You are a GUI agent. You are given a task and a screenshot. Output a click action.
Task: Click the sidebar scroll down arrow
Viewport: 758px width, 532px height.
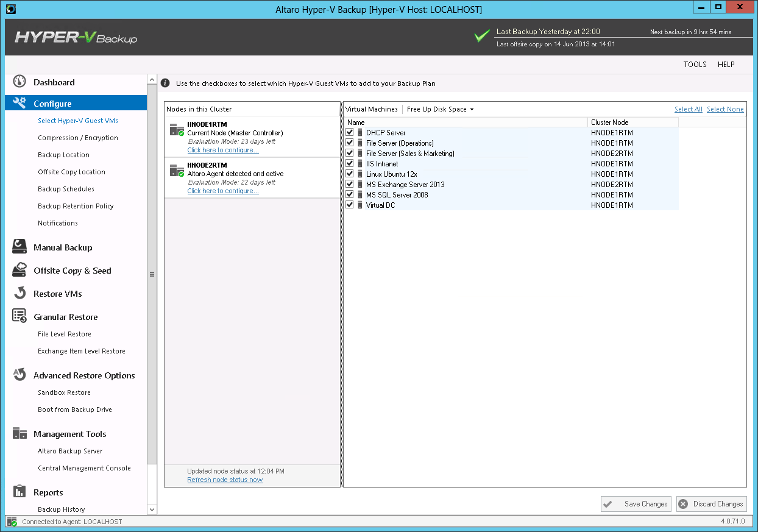(x=152, y=509)
